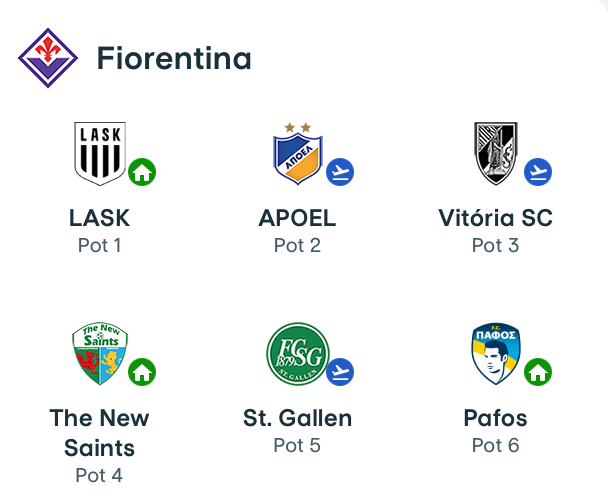
Task: Click the away plane icon beside Vitória SC
Action: pyautogui.click(x=538, y=172)
